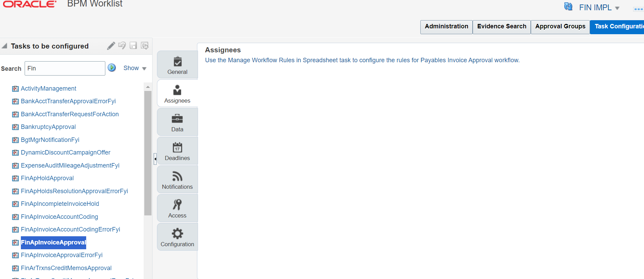Click the Access key icon tab
Image resolution: width=644 pixels, height=279 pixels.
(x=177, y=204)
